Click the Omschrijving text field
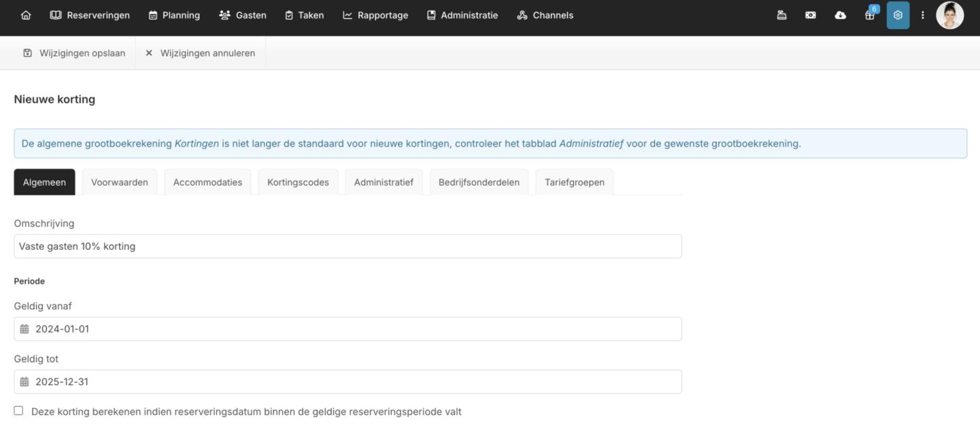This screenshot has height=430, width=980. (x=348, y=247)
